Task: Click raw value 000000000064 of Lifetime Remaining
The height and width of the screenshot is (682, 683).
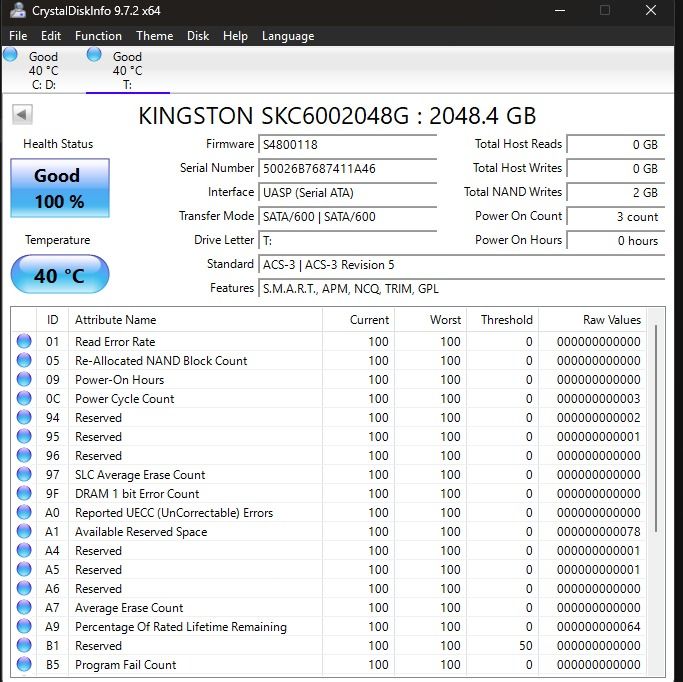Action: point(598,626)
